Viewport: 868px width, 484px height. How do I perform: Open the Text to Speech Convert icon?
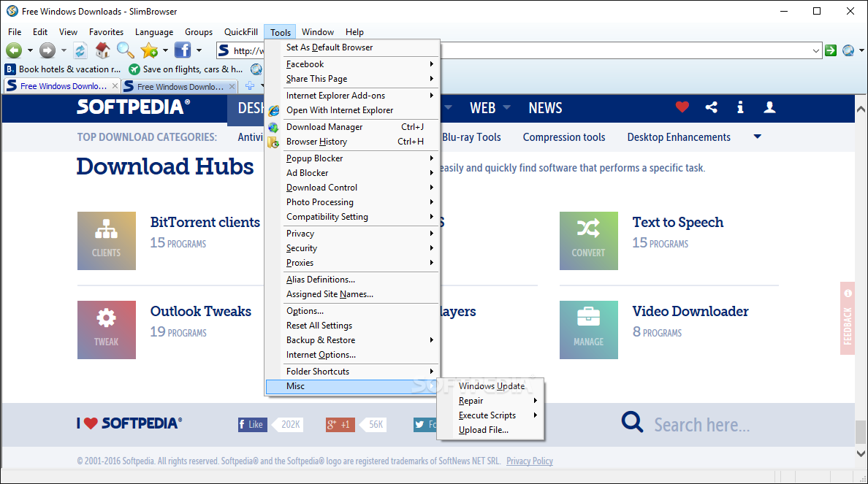pos(588,241)
